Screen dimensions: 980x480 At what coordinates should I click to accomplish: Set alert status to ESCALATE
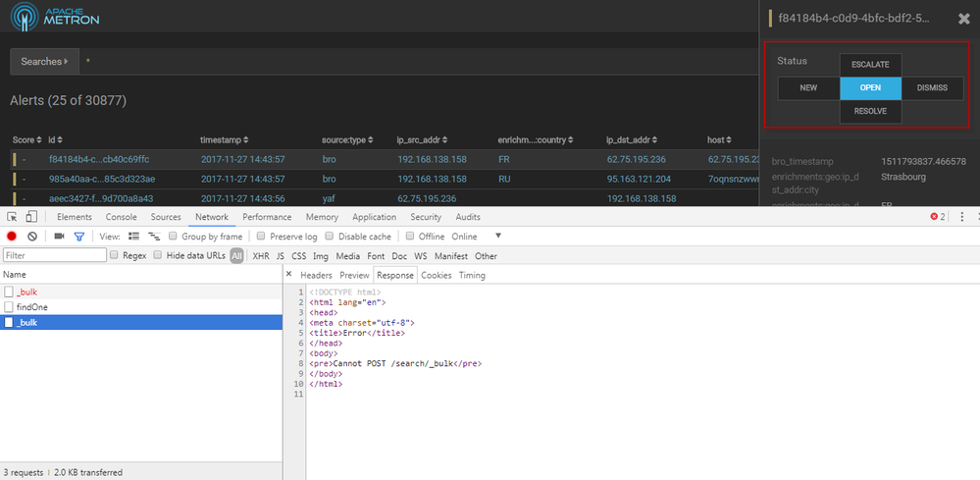tap(870, 65)
